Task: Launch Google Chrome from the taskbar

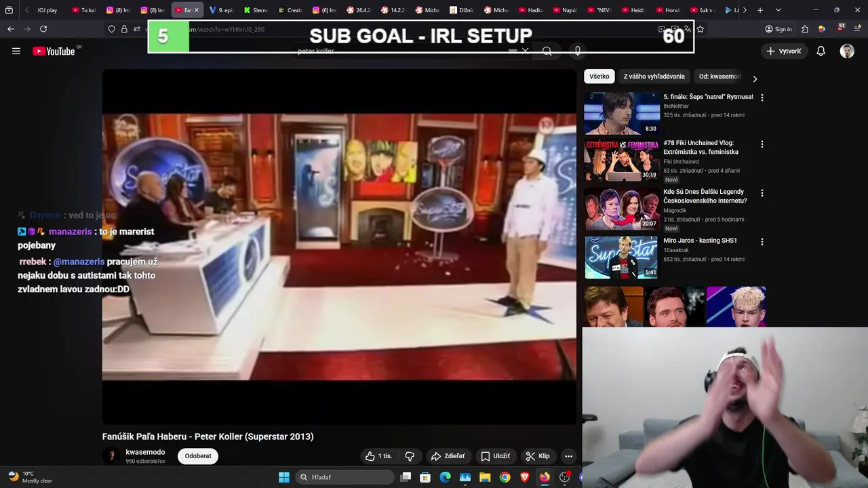Action: 505,477
